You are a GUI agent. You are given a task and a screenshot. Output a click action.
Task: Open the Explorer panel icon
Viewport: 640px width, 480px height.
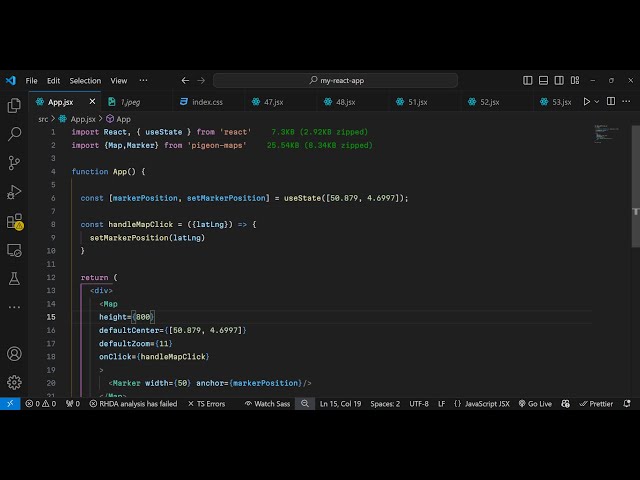(x=14, y=105)
